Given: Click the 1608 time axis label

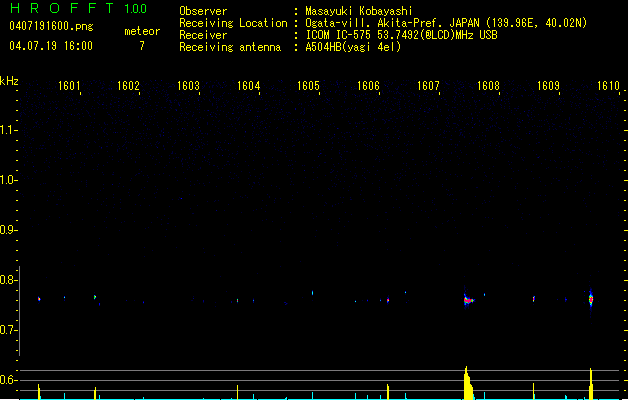Looking at the screenshot, I should [x=488, y=86].
